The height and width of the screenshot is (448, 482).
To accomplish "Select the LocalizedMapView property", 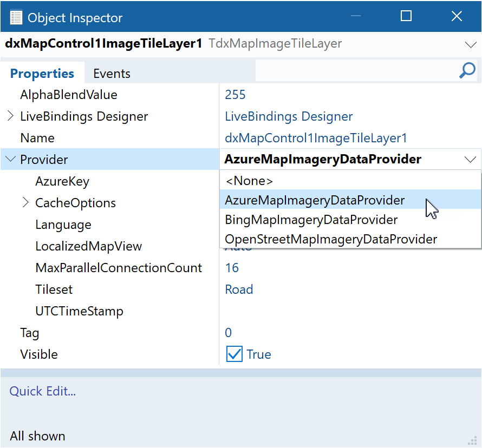I will coord(88,246).
